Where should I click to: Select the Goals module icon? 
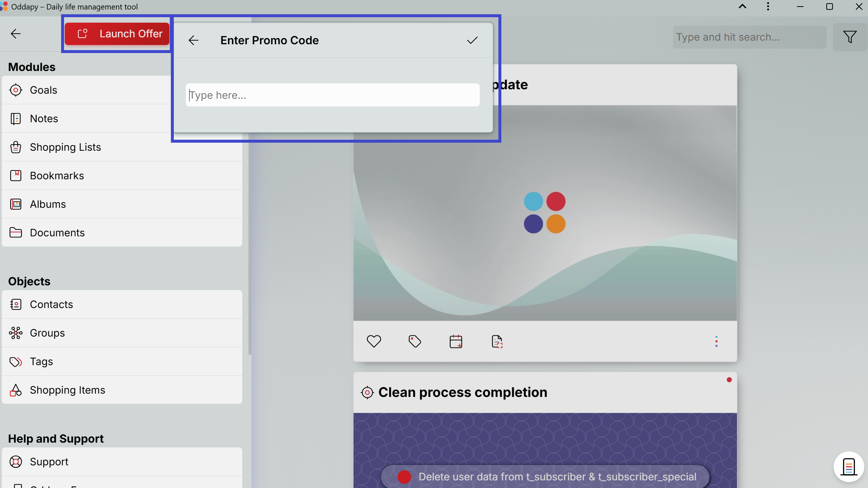click(16, 90)
